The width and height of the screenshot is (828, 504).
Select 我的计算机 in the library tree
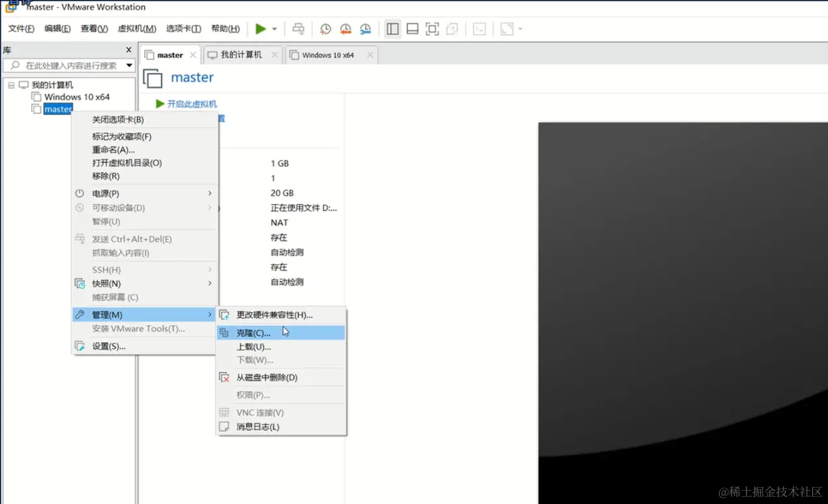click(52, 85)
